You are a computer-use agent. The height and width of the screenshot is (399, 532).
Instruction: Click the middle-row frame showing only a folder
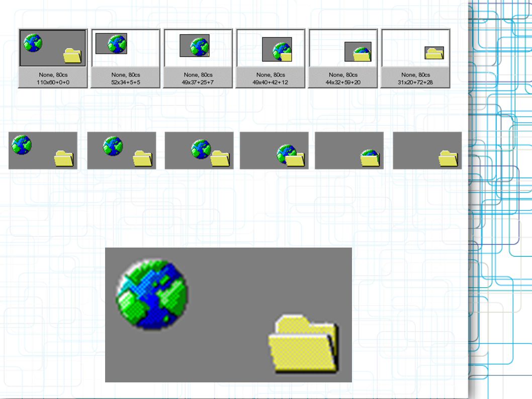[x=427, y=150]
